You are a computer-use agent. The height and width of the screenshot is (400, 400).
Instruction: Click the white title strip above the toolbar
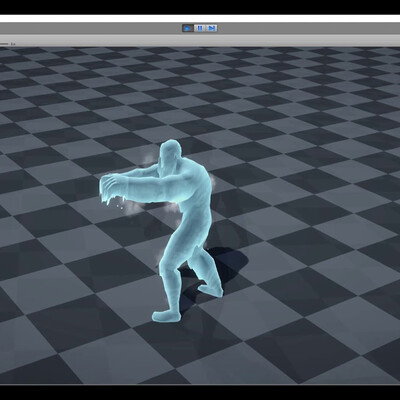click(200, 18)
